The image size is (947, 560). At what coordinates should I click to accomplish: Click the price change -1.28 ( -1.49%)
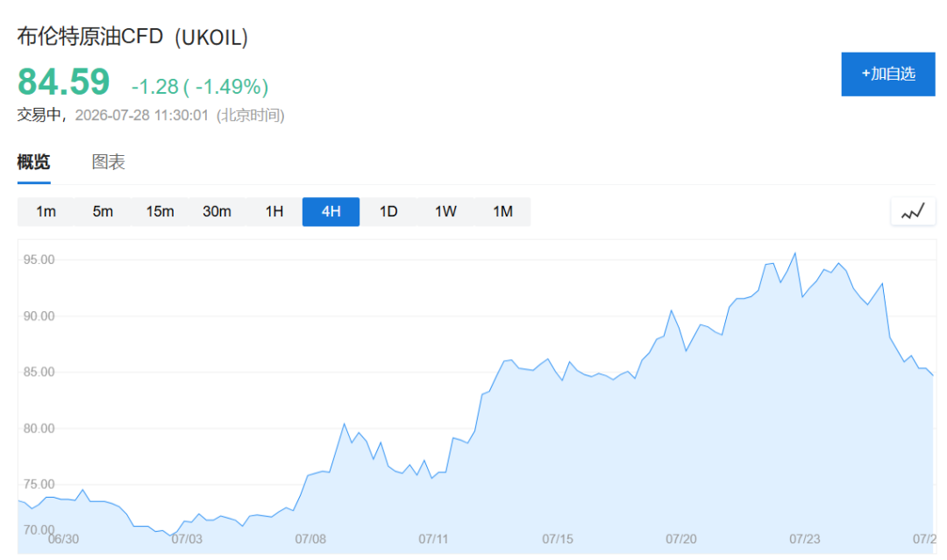coord(200,87)
